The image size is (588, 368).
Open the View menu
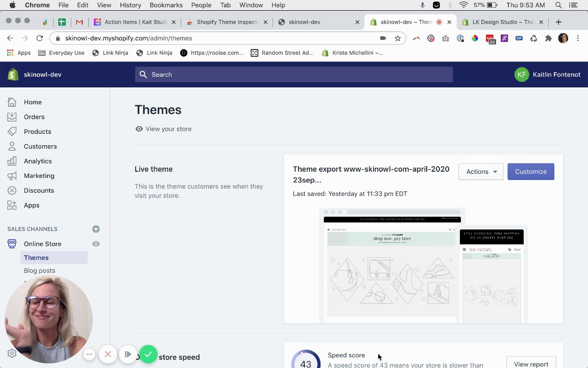click(104, 5)
